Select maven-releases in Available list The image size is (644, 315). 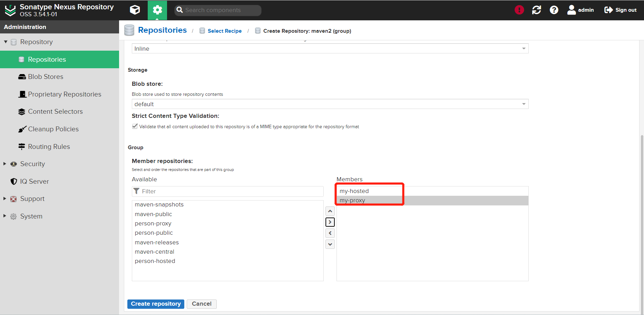[x=228, y=242]
